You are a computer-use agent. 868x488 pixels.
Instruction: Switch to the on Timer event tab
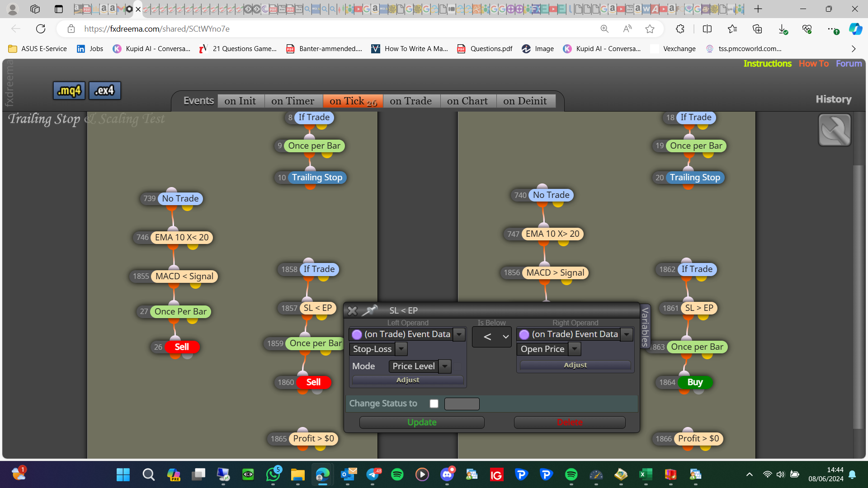[293, 101]
